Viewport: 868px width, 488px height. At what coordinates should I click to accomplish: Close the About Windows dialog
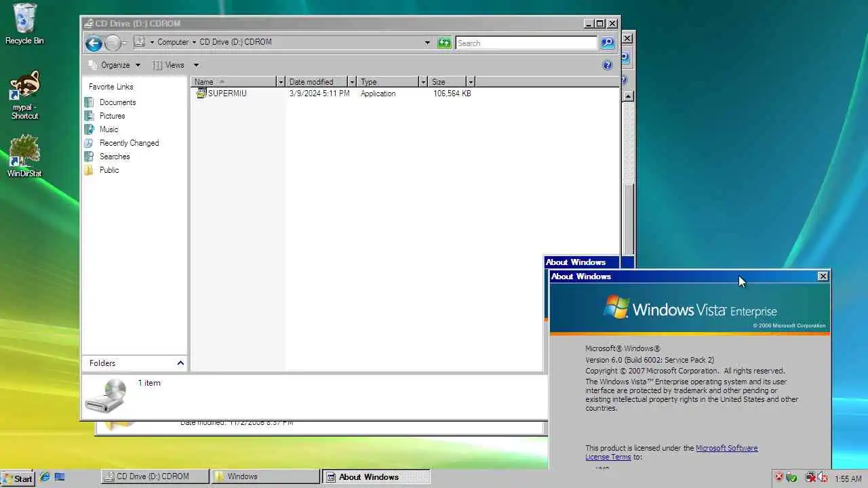(823, 277)
